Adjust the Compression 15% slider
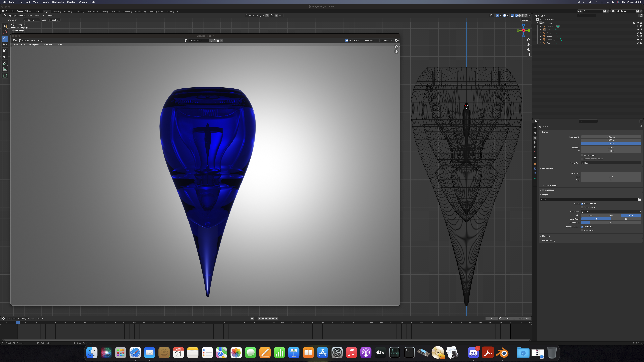 point(611,223)
